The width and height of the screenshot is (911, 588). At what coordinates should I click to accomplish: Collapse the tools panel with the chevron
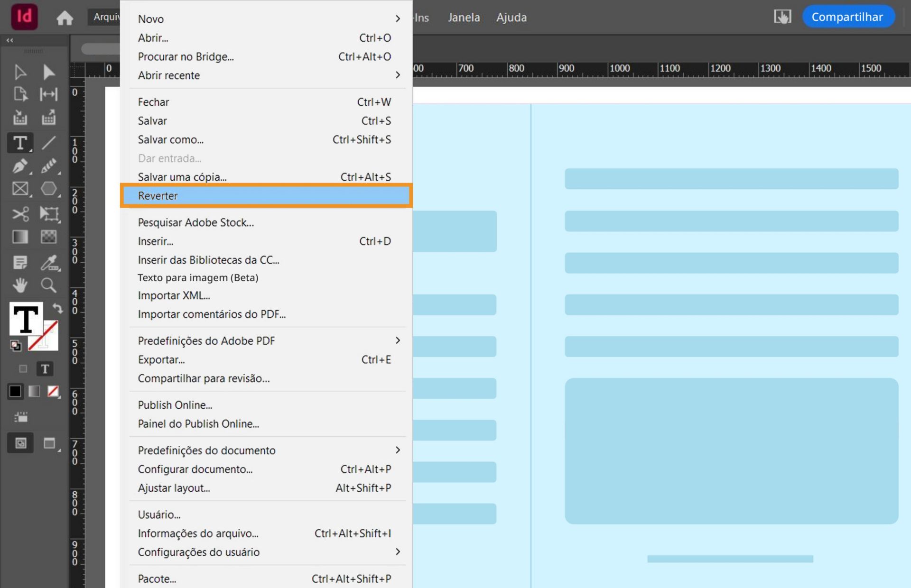(x=9, y=40)
